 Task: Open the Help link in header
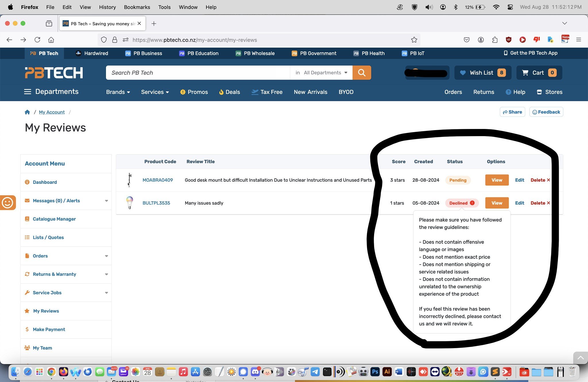click(x=515, y=92)
